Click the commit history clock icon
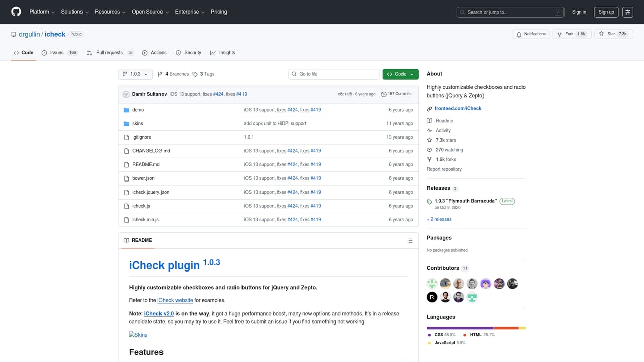644x362 pixels. tap(384, 94)
